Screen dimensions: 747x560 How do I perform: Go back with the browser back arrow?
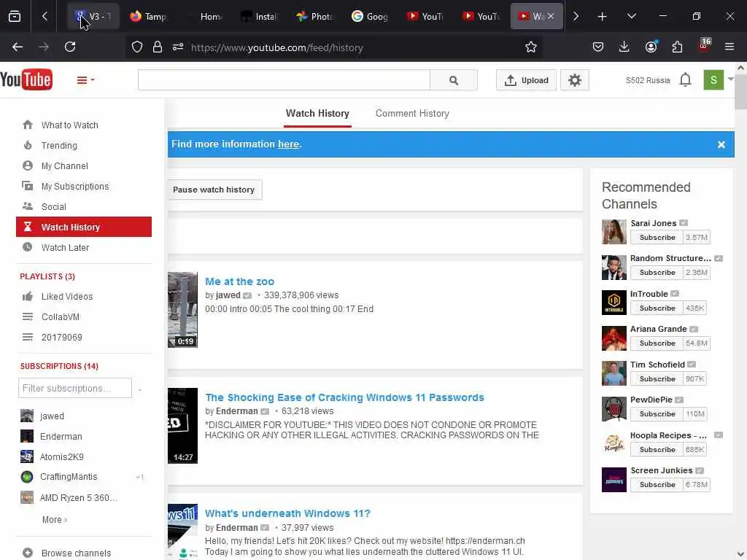point(18,47)
